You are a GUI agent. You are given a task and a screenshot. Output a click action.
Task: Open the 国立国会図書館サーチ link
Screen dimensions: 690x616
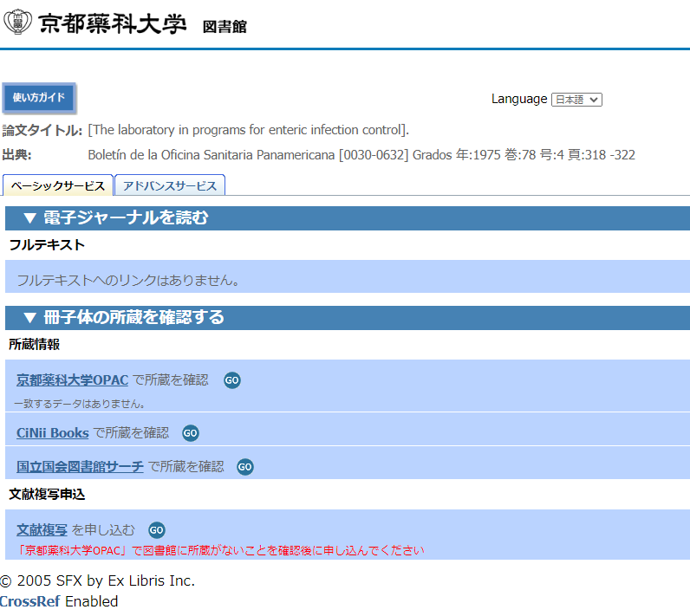tap(80, 466)
